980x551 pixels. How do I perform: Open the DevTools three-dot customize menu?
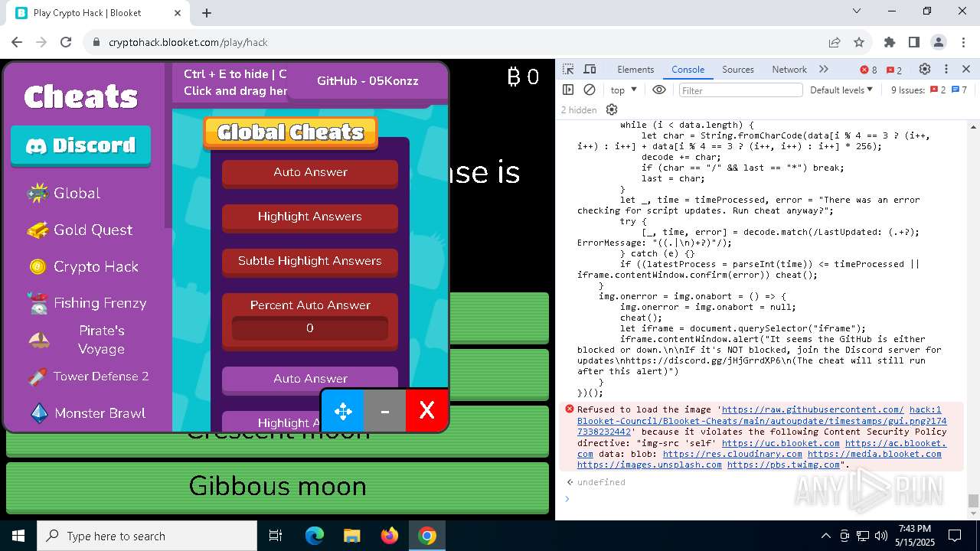click(x=946, y=69)
